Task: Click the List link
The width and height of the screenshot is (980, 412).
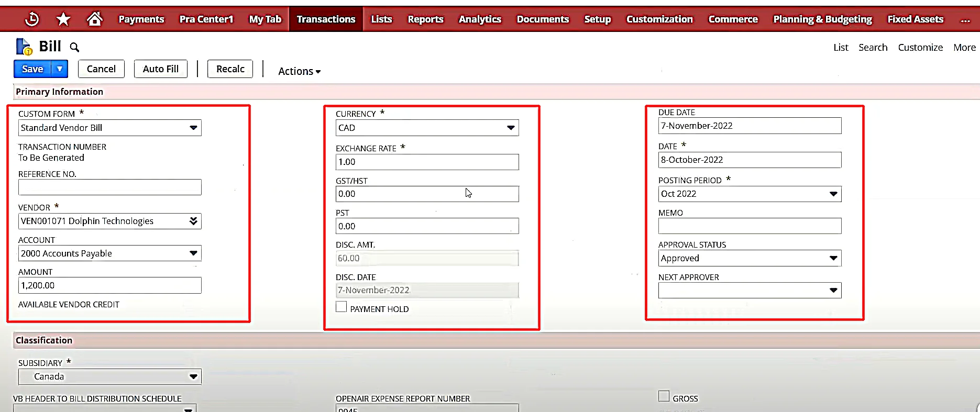Action: pyautogui.click(x=841, y=48)
